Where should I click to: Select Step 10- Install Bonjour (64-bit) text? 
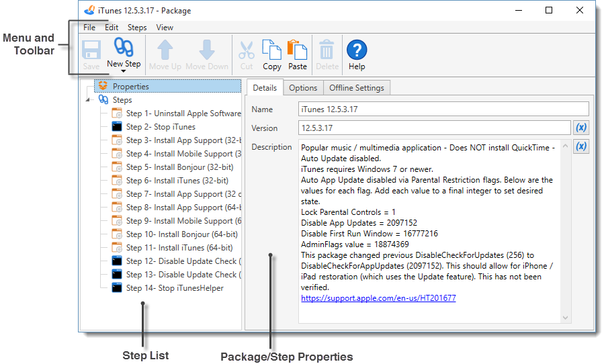click(x=181, y=234)
